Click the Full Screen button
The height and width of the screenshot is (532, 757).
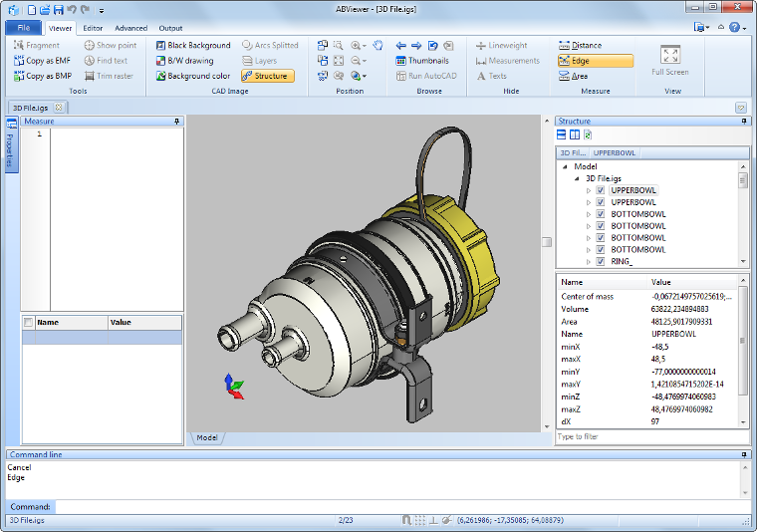670,60
